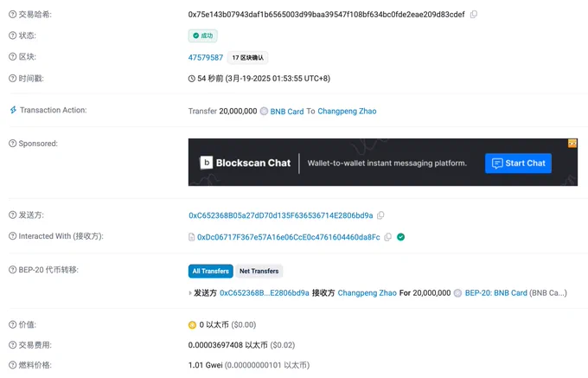
Task: Open Changpeng Zhao link in Transaction Action
Action: tap(347, 112)
